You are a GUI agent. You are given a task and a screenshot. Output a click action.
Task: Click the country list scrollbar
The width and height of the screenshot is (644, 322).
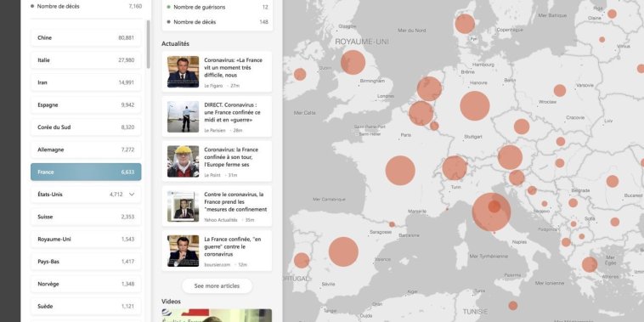149,44
